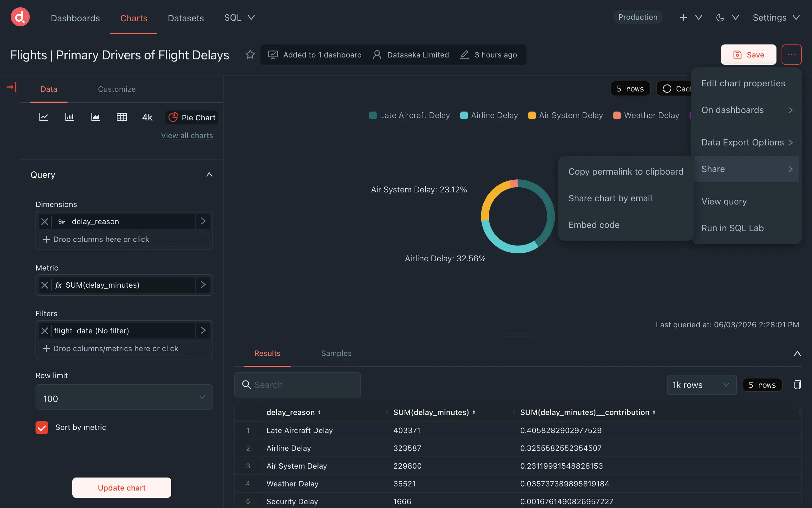This screenshot has height=508, width=812.
Task: Select the Pie Chart type
Action: (192, 117)
